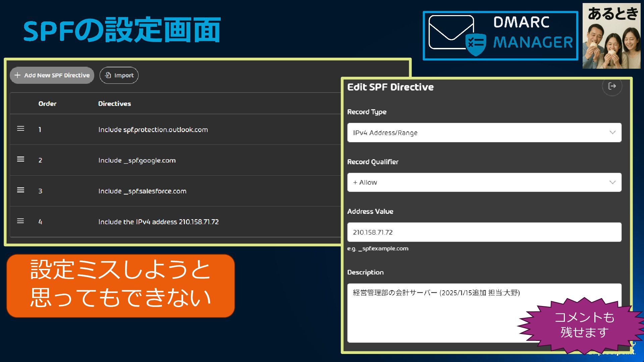Image resolution: width=644 pixels, height=362 pixels.
Task: Click drag handle icon for directive 4
Action: coord(20,221)
